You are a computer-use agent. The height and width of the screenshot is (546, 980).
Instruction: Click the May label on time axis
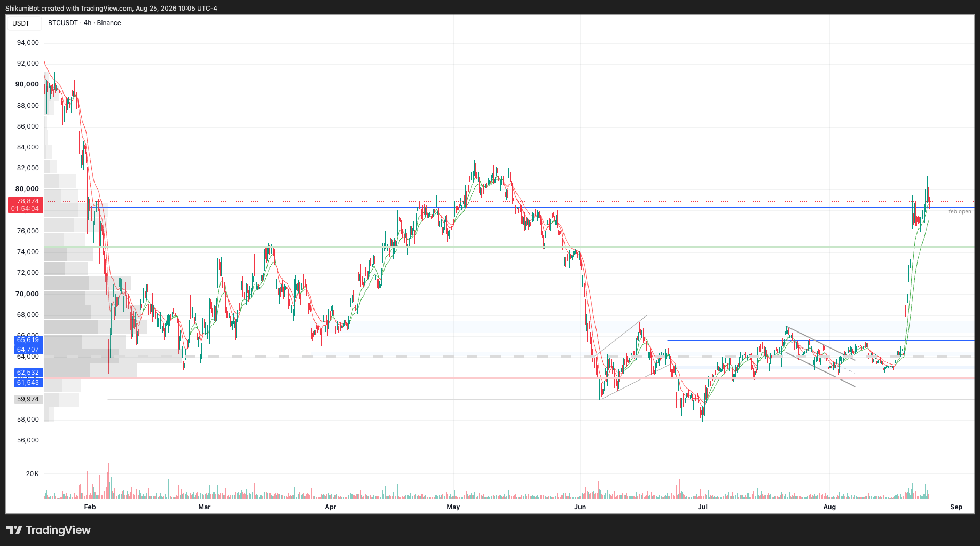tap(453, 507)
